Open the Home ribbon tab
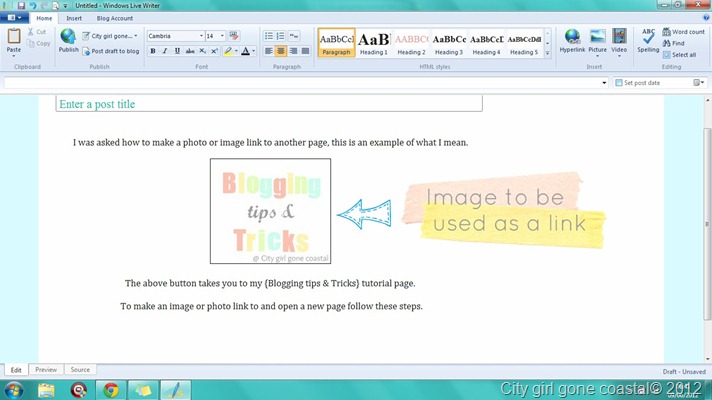Image resolution: width=712 pixels, height=400 pixels. click(44, 18)
